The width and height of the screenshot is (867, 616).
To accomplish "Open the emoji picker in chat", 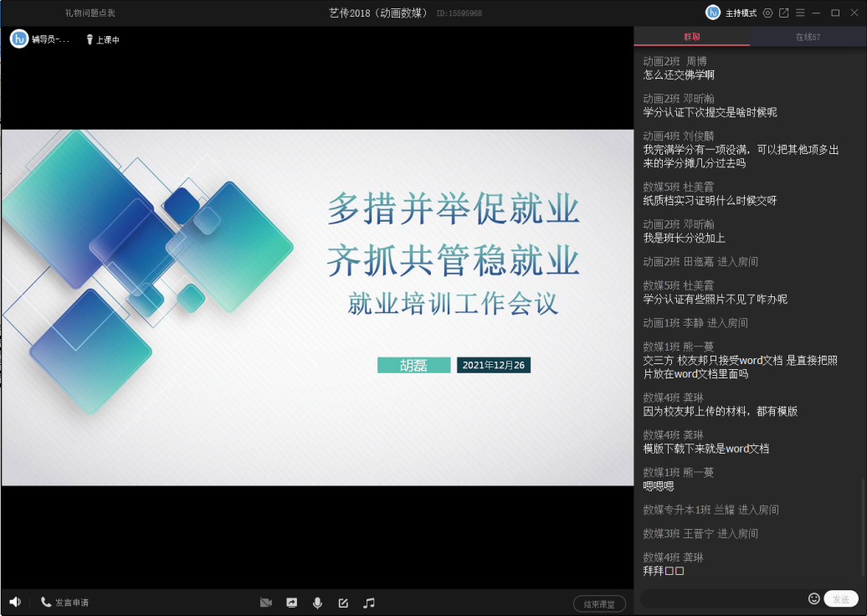I will click(x=813, y=598).
